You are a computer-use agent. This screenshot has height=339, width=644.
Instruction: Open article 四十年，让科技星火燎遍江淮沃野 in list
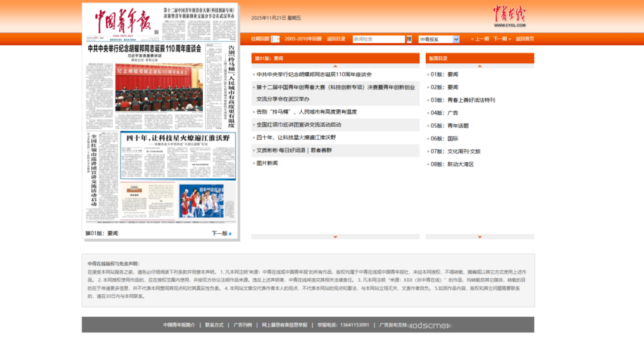(x=296, y=138)
